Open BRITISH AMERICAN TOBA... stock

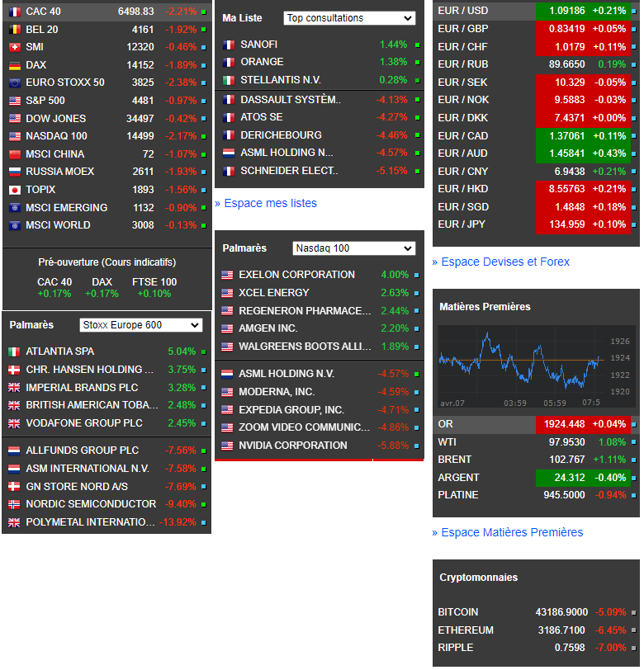coord(107,405)
